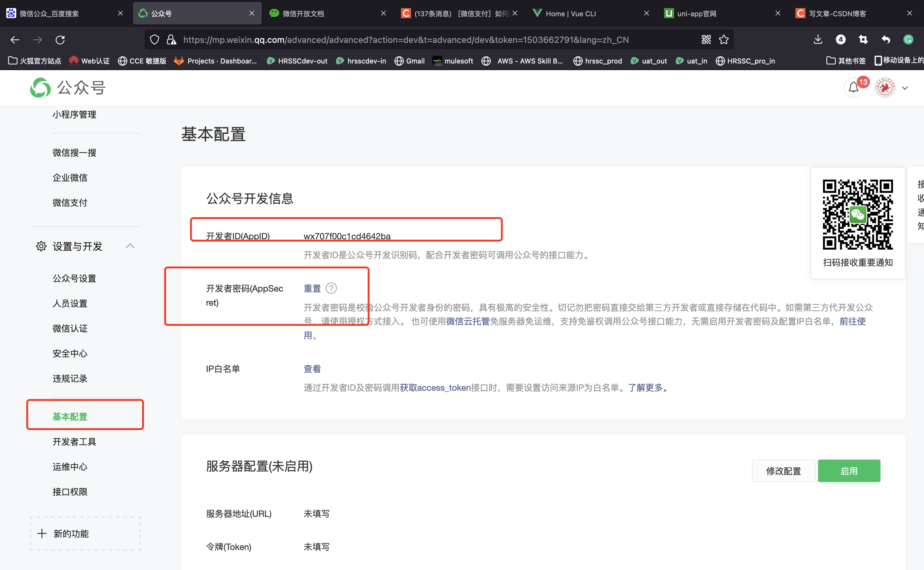Open 运维中心 in the sidebar
924x570 pixels.
tap(70, 467)
